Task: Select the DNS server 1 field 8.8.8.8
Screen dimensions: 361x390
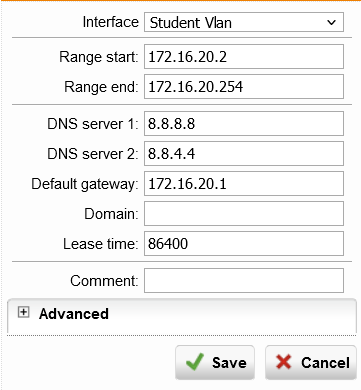Action: point(244,124)
